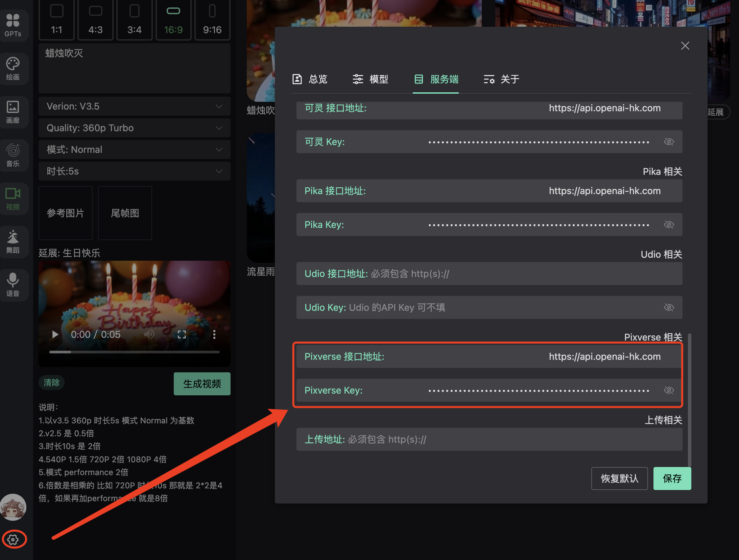The image size is (739, 560).
Task: Select the 绘画 drawing tool
Action: pos(14,69)
